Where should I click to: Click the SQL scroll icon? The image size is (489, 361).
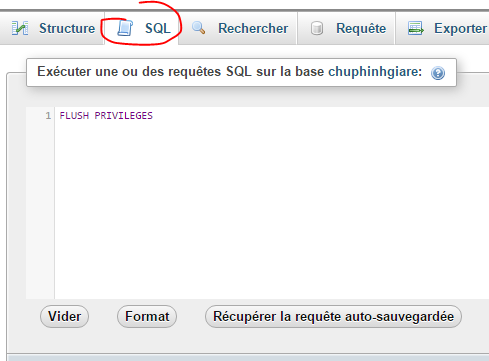pyautogui.click(x=125, y=28)
